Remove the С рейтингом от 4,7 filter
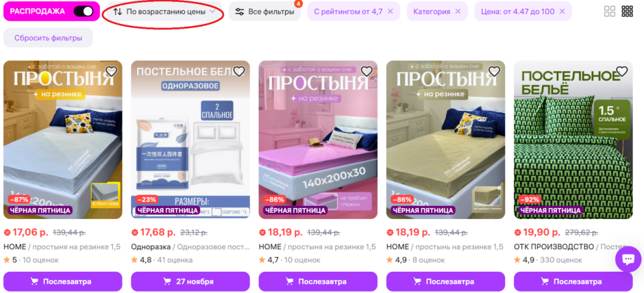The width and height of the screenshot is (644, 293). pos(391,12)
